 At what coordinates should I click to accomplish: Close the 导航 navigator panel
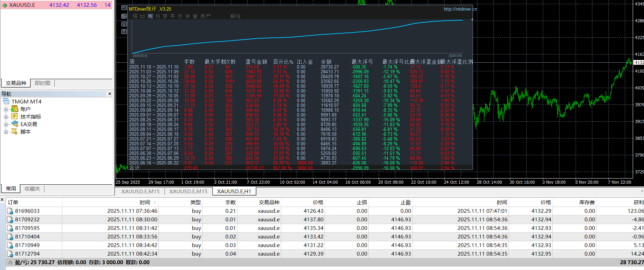coord(110,94)
